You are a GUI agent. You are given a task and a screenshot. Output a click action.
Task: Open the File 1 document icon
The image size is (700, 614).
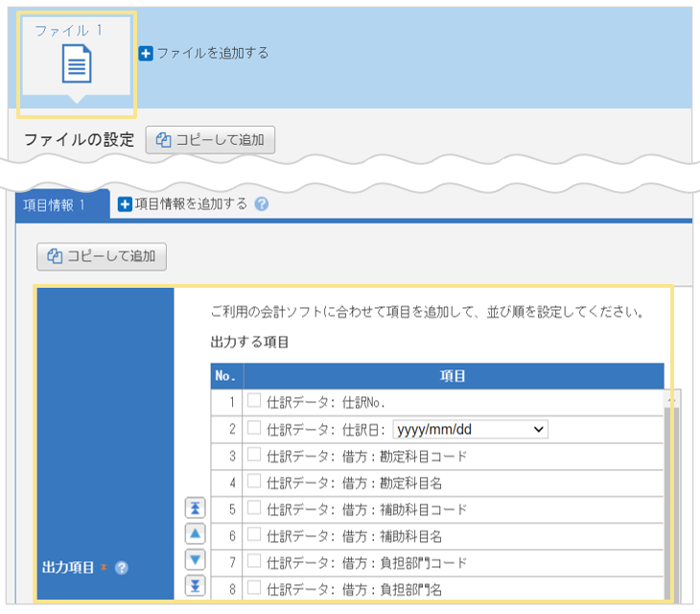coord(77,66)
